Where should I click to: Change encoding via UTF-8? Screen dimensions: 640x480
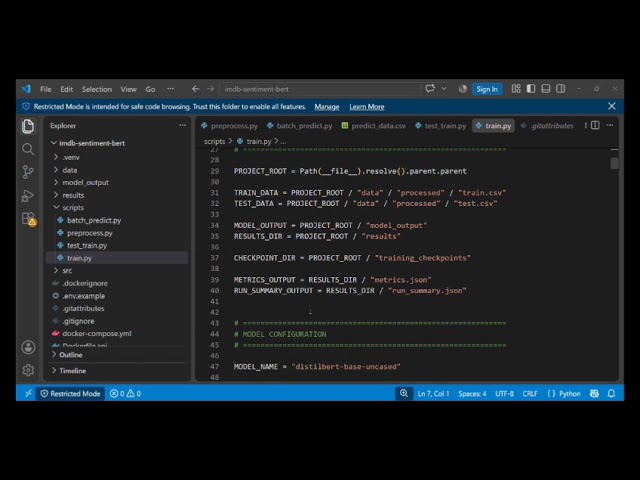coord(504,393)
